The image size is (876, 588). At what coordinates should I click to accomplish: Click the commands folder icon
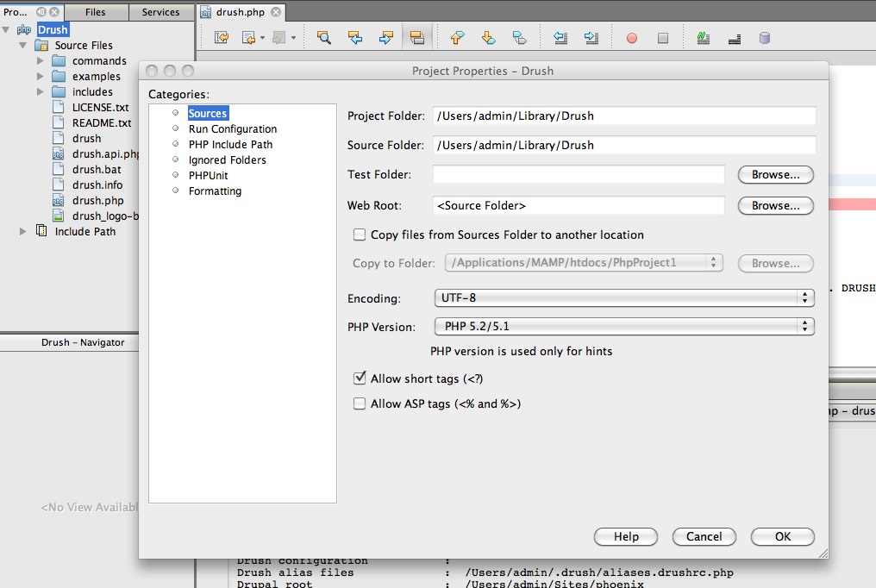coord(59,60)
